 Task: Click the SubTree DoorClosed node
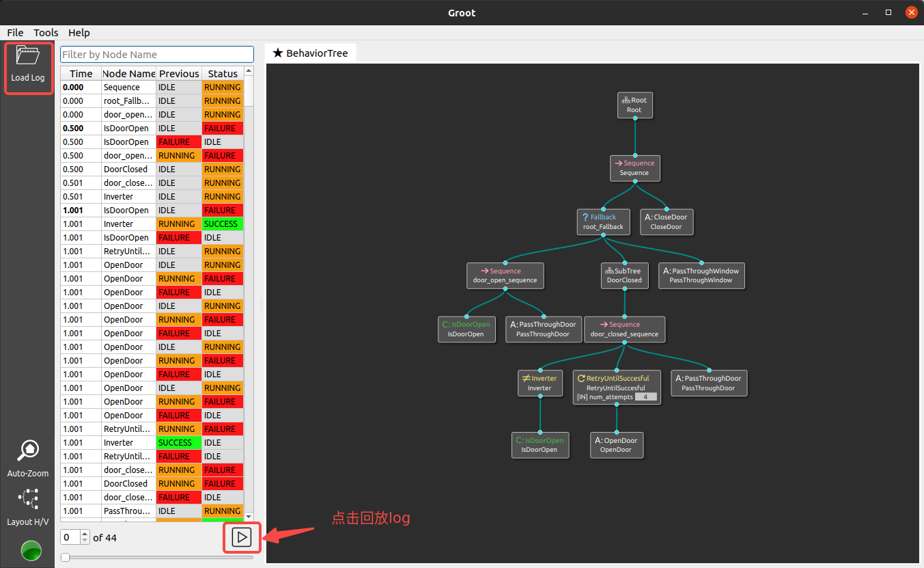[x=624, y=275]
